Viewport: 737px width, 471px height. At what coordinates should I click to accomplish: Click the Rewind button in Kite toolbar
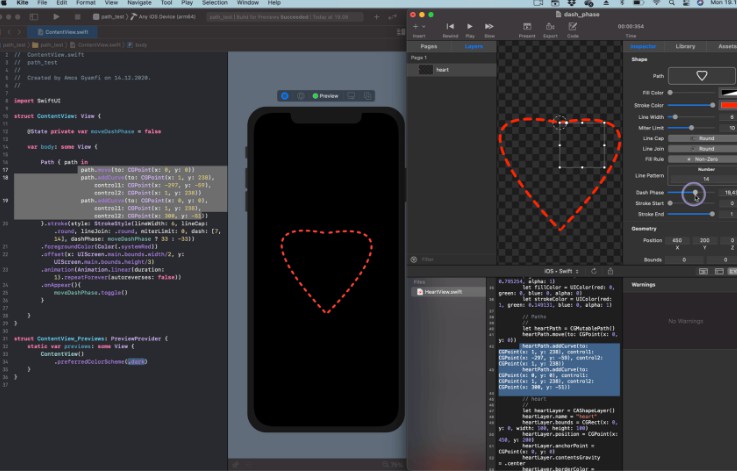click(451, 27)
